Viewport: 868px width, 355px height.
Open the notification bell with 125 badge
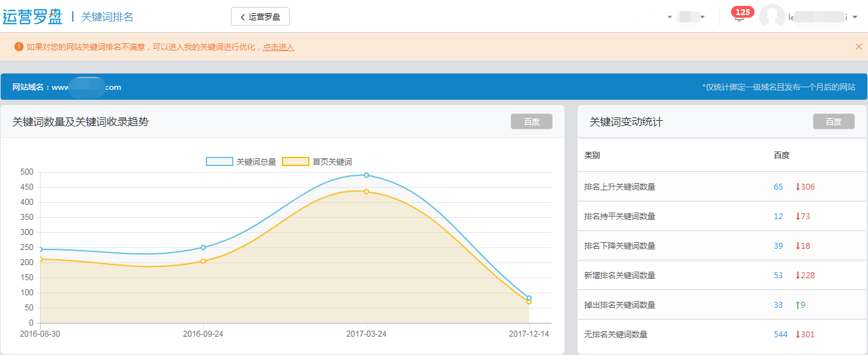[740, 17]
